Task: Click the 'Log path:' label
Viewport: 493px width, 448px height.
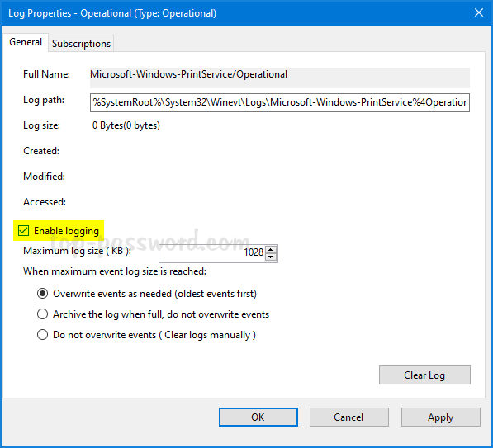Action: coord(44,100)
